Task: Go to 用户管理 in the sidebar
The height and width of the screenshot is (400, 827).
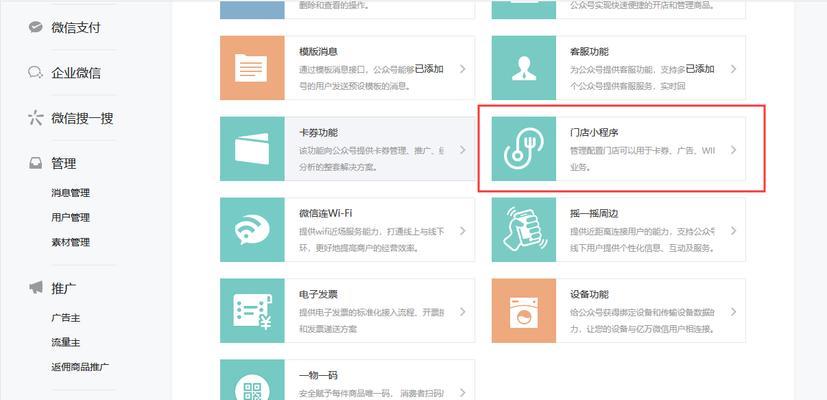Action: point(70,217)
